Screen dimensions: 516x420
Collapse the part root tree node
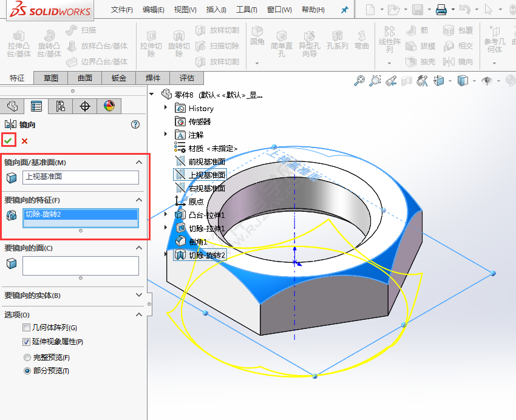152,95
